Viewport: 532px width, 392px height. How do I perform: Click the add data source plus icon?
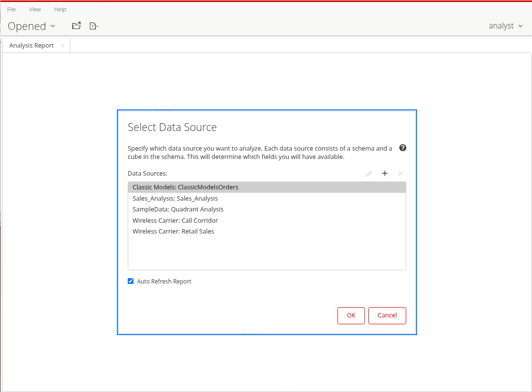coord(385,174)
